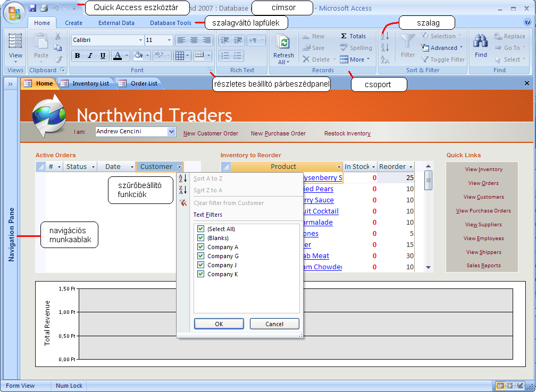Viewport: 536px width, 392px height.
Task: Click OK in filter popup
Action: [x=219, y=323]
